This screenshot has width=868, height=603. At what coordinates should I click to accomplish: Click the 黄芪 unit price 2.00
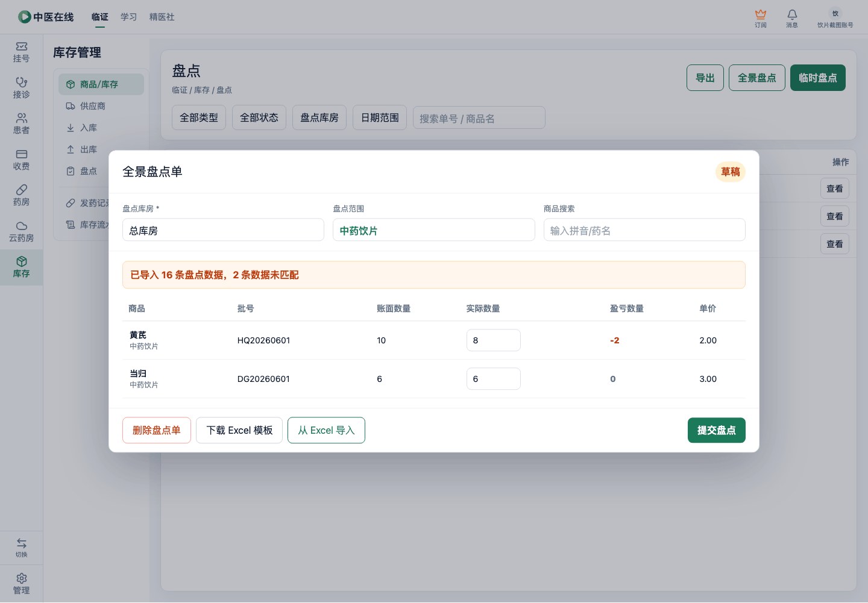click(x=708, y=340)
